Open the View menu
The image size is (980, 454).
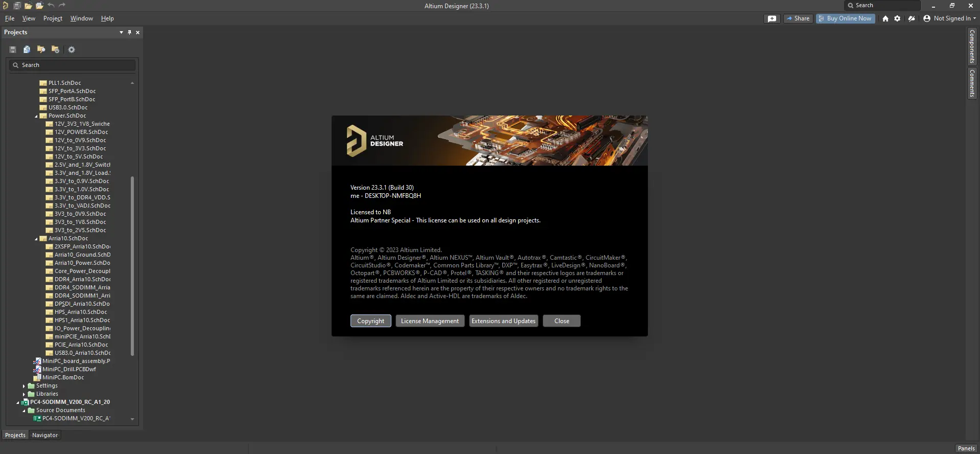tap(29, 18)
